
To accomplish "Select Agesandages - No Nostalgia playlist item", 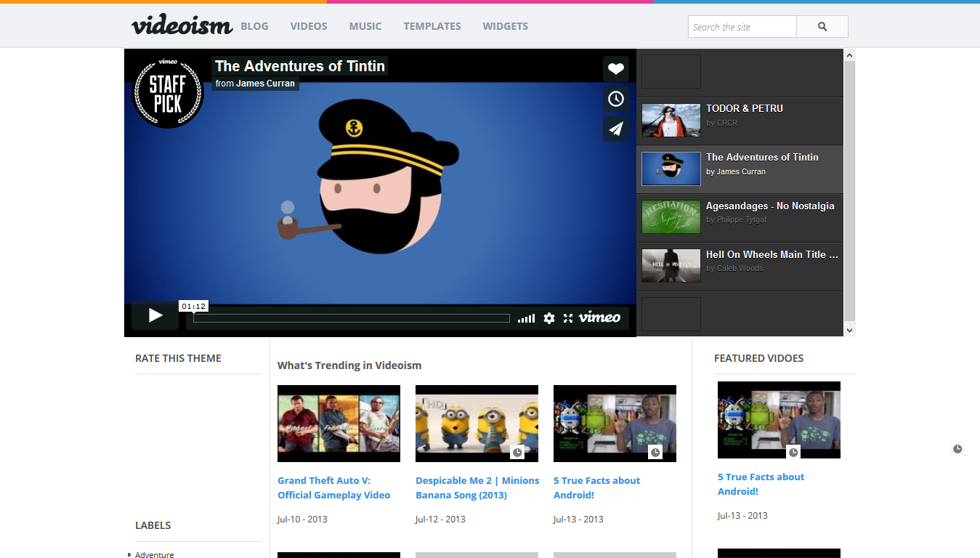I will tap(740, 218).
